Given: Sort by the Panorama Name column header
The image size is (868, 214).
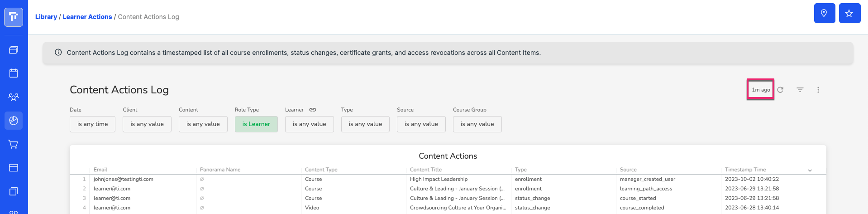Looking at the screenshot, I should [x=220, y=170].
